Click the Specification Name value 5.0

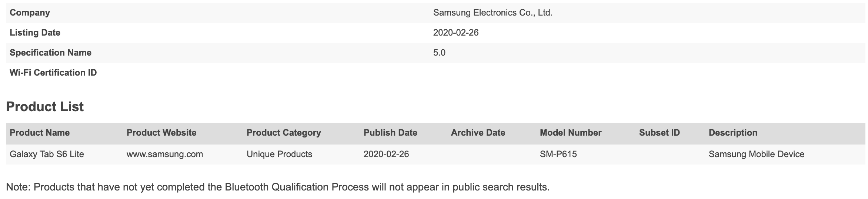[x=439, y=53]
